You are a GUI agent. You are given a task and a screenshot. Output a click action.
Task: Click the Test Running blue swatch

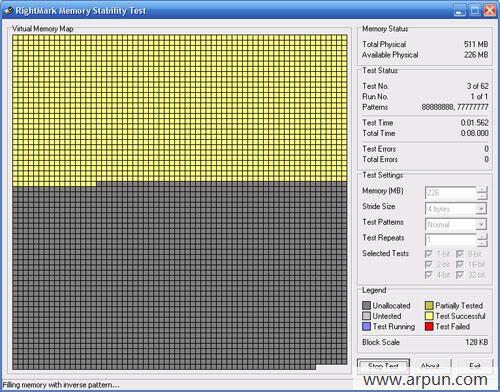366,326
